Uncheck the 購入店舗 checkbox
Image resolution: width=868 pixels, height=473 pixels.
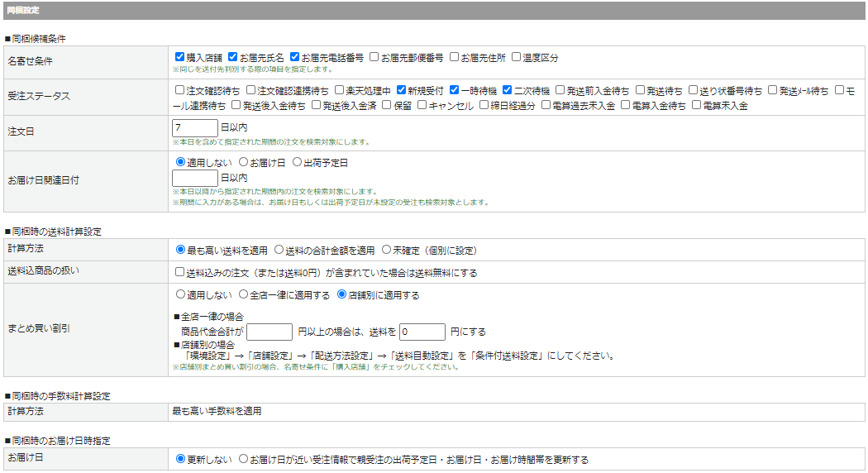tap(180, 58)
